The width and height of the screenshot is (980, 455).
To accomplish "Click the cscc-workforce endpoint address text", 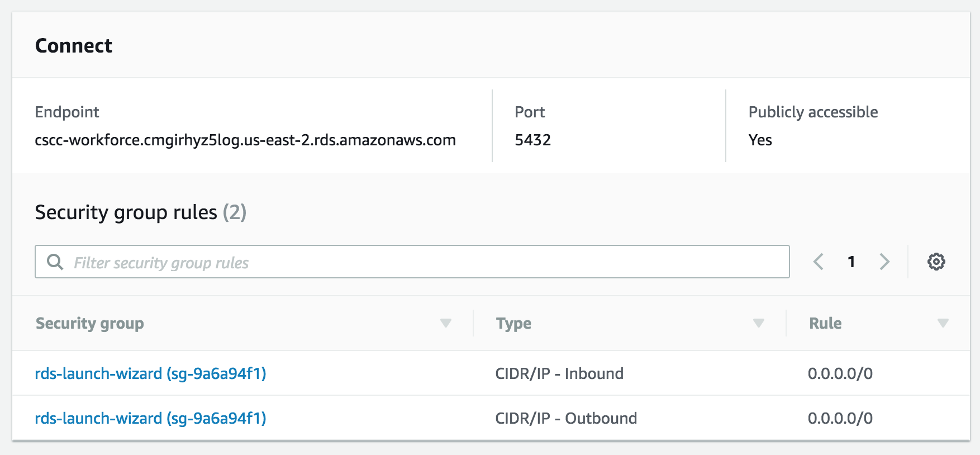I will [245, 140].
